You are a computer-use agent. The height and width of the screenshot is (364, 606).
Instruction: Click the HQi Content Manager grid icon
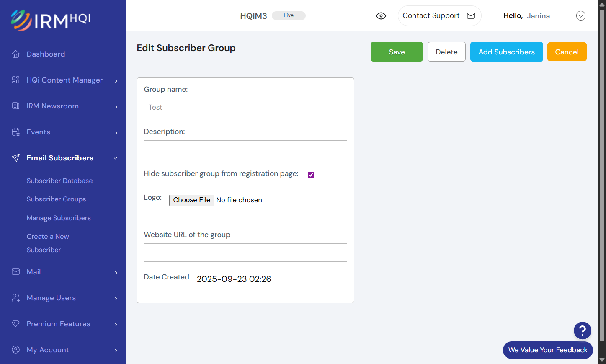(x=16, y=80)
